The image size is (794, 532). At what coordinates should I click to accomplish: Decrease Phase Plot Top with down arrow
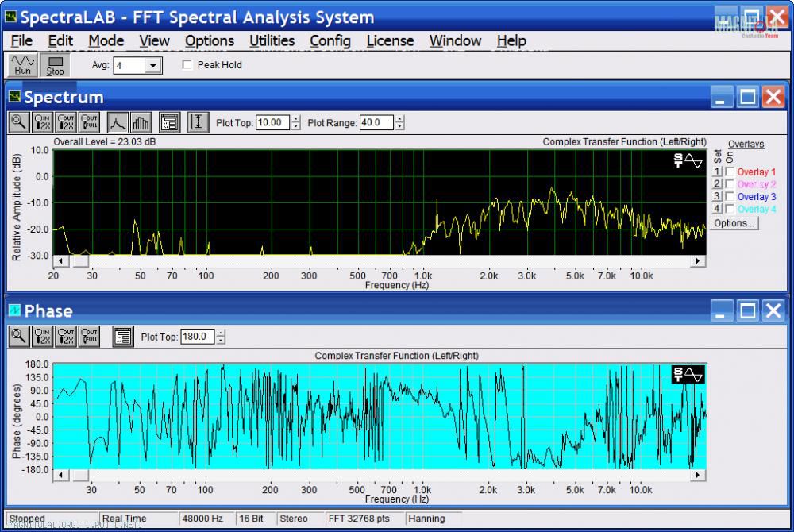click(220, 340)
